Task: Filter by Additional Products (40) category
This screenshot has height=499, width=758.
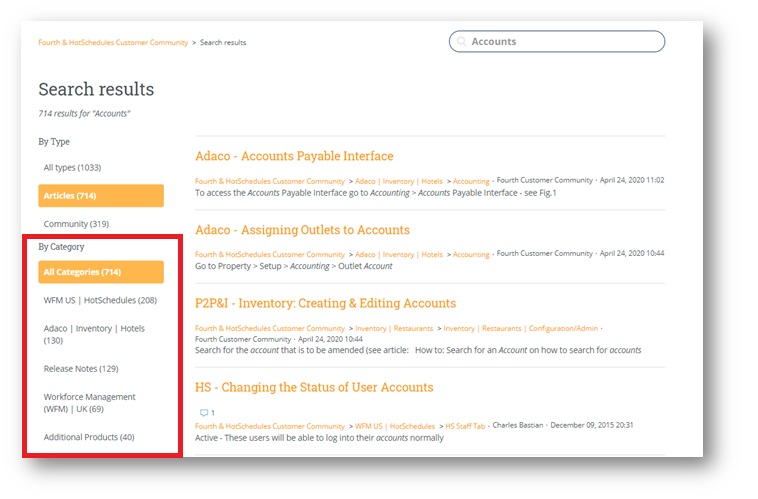Action: [89, 437]
